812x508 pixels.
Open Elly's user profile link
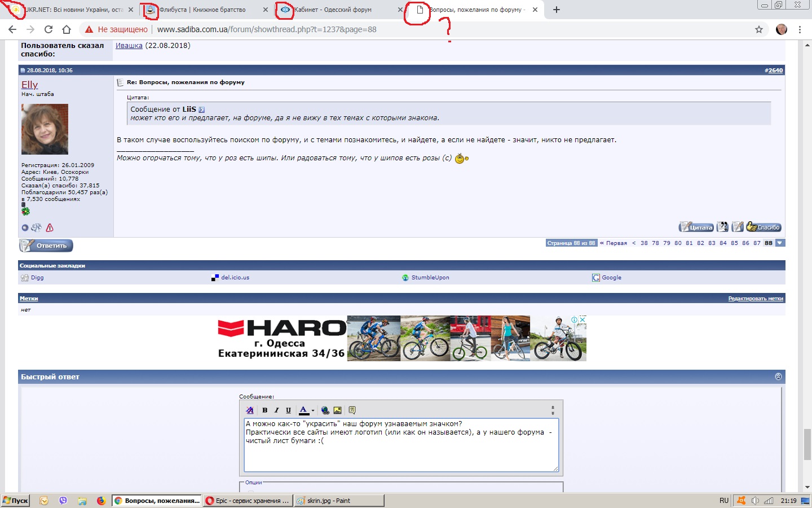point(29,85)
